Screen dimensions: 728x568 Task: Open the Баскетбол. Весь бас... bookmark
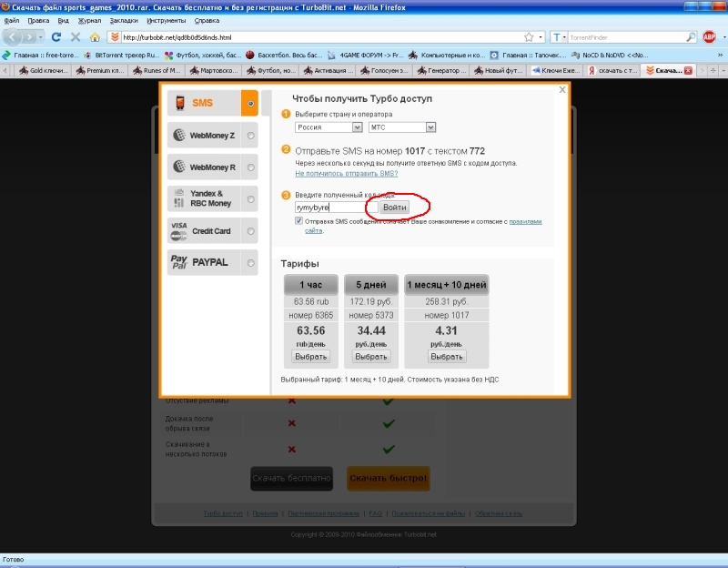pyautogui.click(x=284, y=56)
